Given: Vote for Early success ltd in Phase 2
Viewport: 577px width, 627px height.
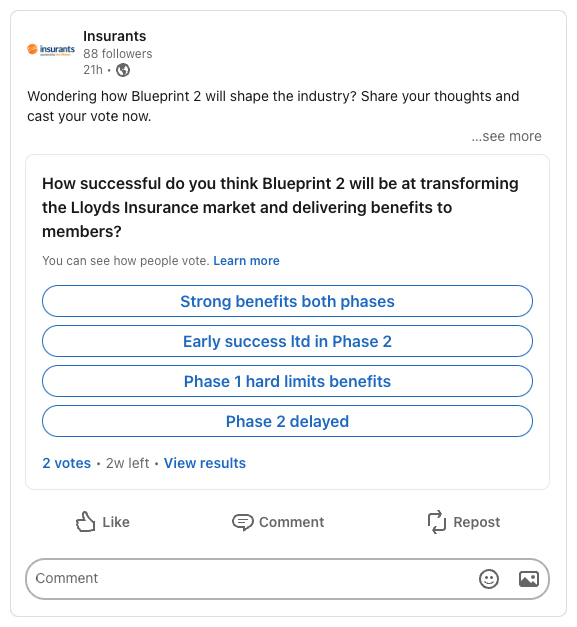Looking at the screenshot, I should (287, 341).
